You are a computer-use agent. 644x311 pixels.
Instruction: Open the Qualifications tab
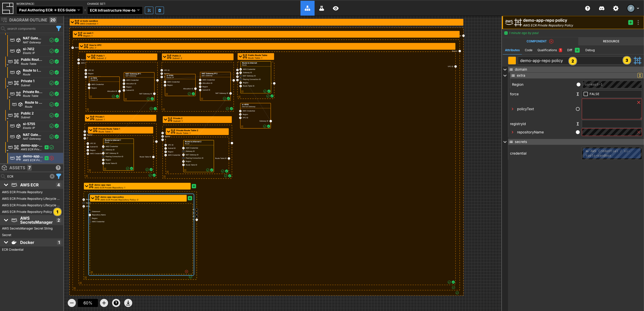550,50
